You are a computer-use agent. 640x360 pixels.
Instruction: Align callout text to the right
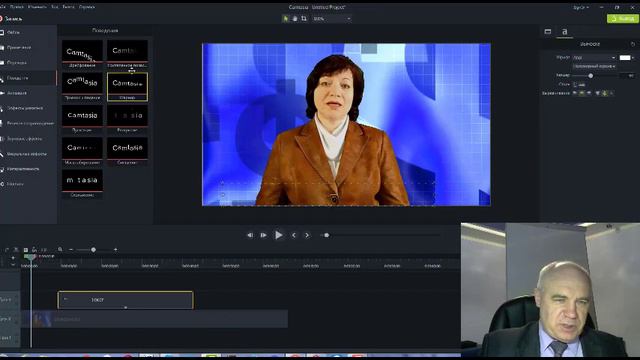[589, 93]
